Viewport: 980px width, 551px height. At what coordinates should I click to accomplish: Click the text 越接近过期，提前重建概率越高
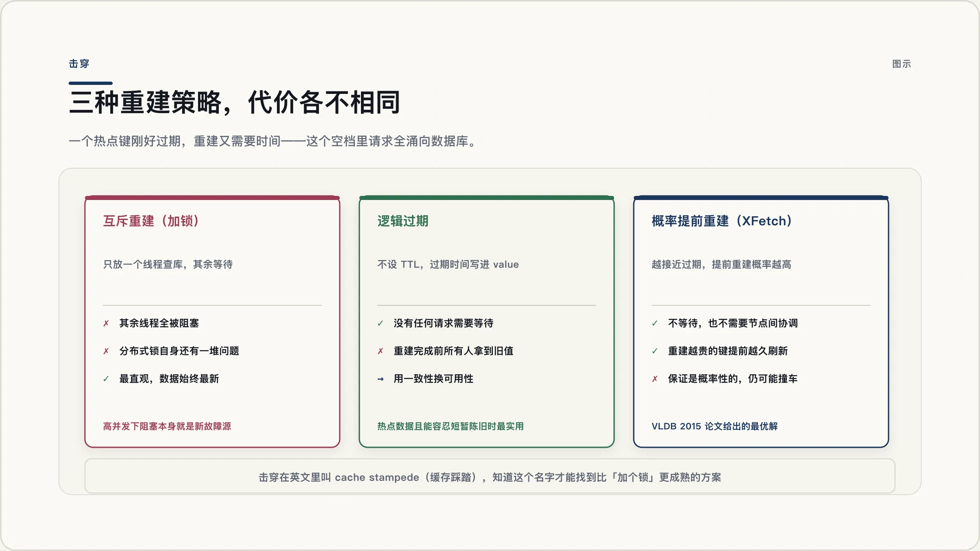pyautogui.click(x=722, y=264)
